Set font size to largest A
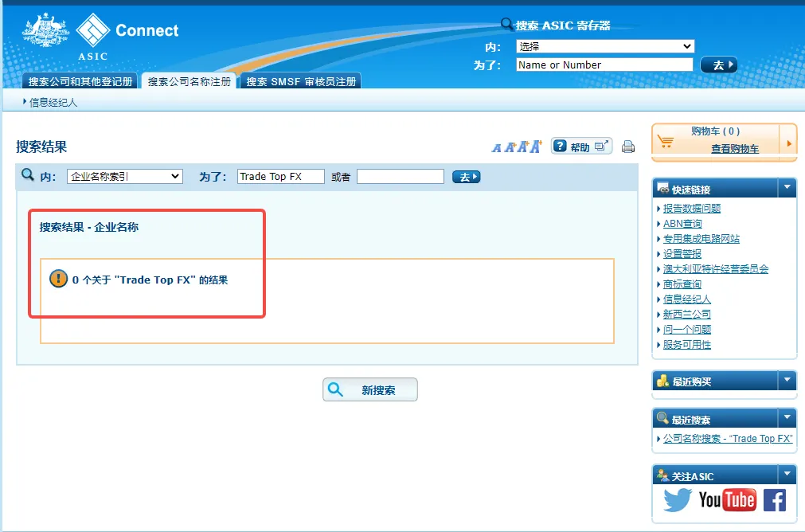The image size is (805, 532). point(535,147)
